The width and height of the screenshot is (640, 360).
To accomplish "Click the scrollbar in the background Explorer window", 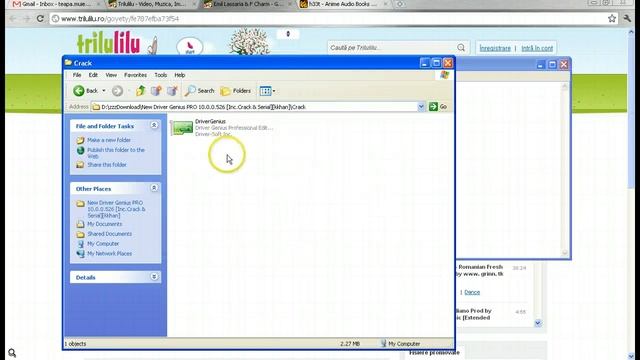I will click(x=565, y=169).
